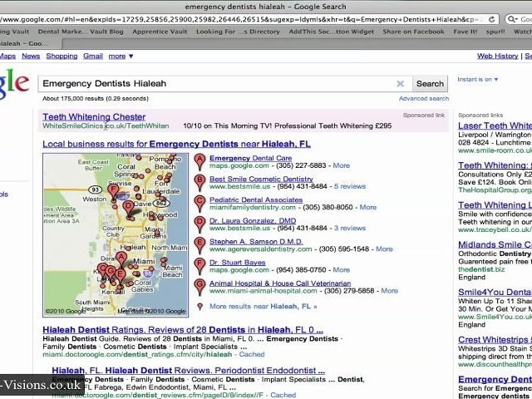
Task: Click map marker F next to Dr. Stuart Bayes
Action: 199,266
